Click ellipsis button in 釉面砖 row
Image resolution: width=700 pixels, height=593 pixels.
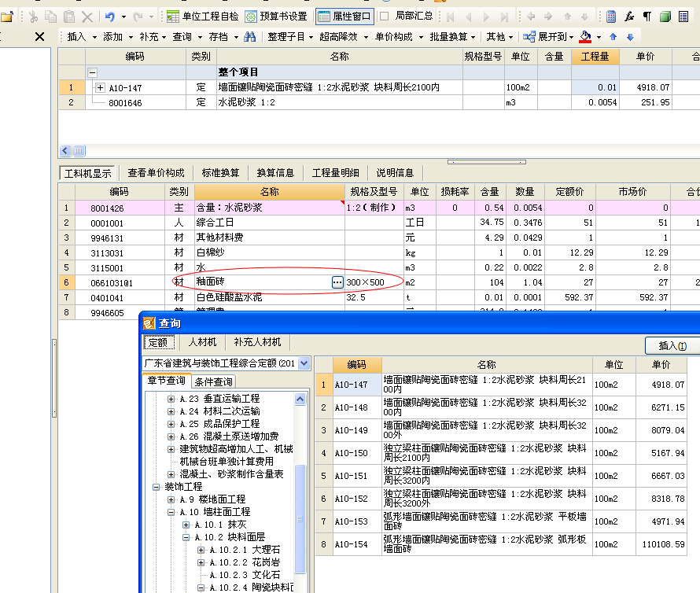[x=337, y=282]
